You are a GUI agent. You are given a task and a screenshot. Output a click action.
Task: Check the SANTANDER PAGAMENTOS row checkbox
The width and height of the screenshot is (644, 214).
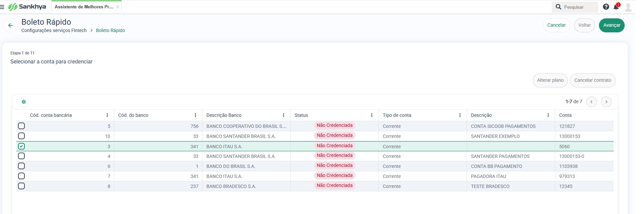point(21,156)
